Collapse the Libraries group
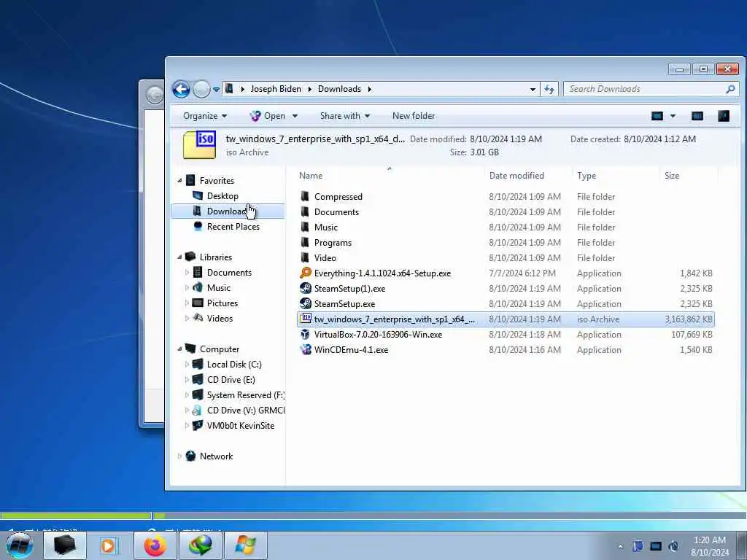The height and width of the screenshot is (560, 747). click(x=179, y=257)
